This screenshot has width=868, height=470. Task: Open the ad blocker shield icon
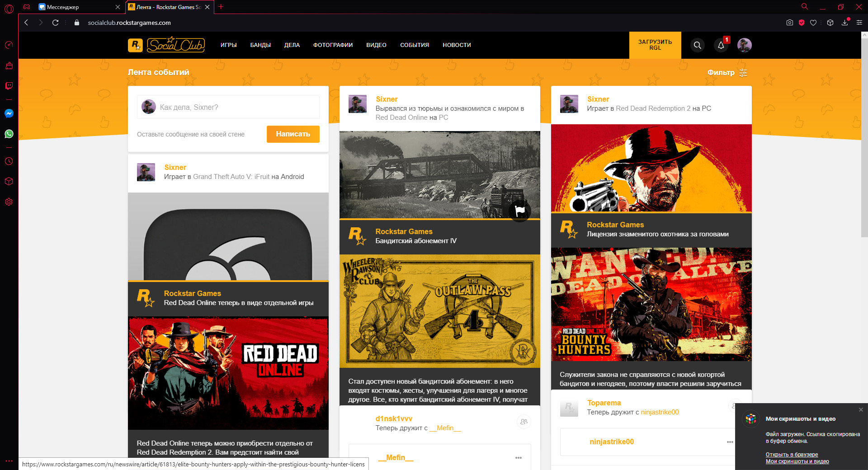pyautogui.click(x=802, y=23)
